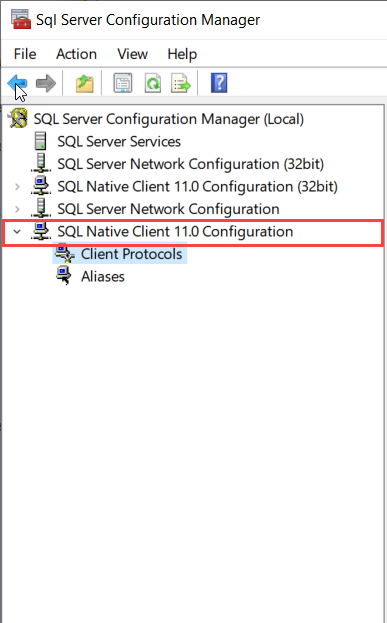Click the SQL Server Services server icon
Screen dimensions: 387x623
coord(41,141)
